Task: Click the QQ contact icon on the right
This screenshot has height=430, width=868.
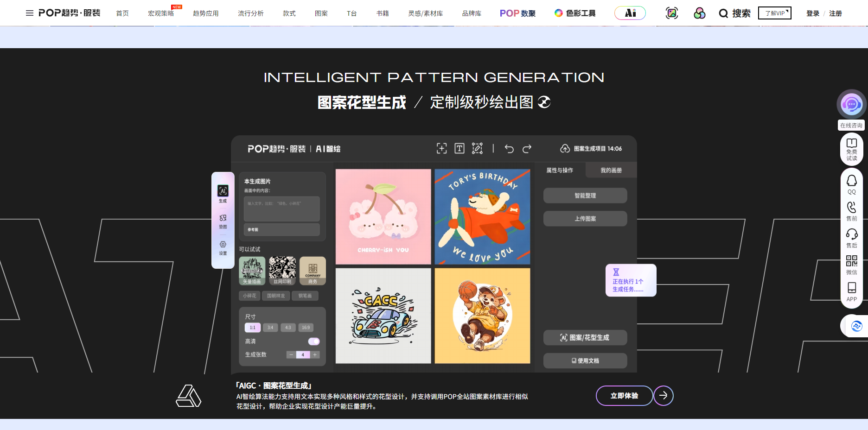Action: 851,183
